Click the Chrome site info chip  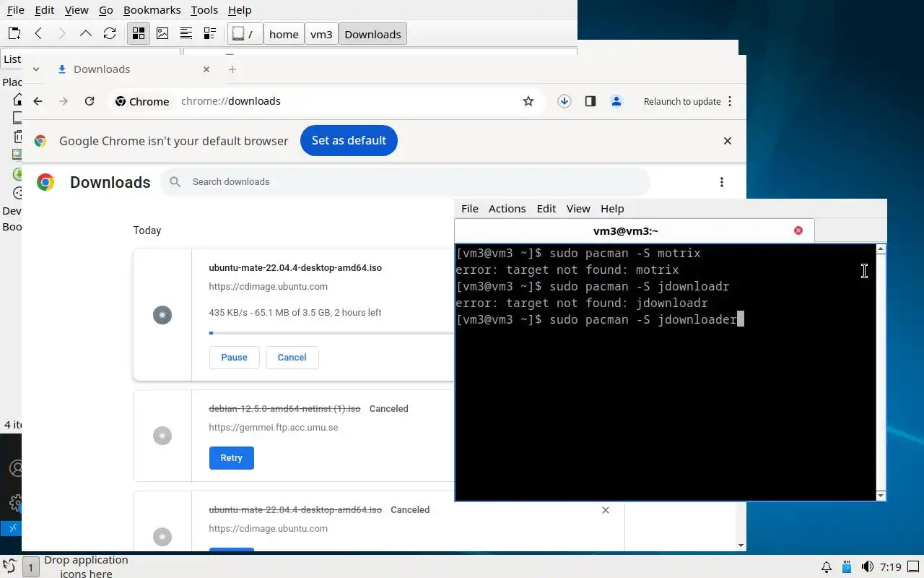click(x=142, y=101)
